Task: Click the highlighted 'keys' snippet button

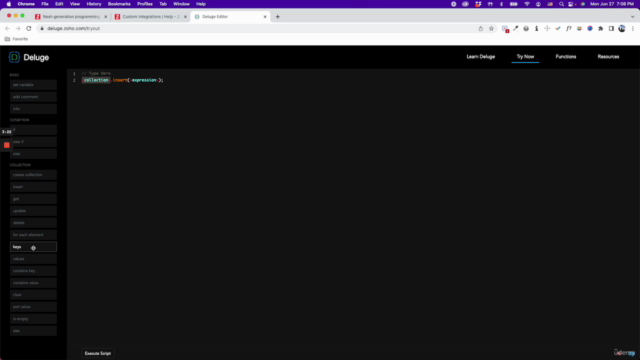Action: pyautogui.click(x=33, y=247)
